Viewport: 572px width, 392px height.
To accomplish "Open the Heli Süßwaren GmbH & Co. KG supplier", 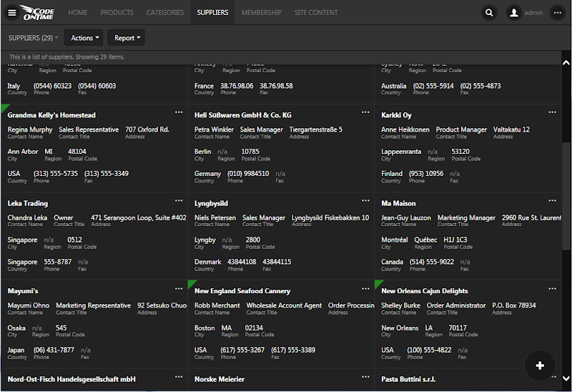I will 242,115.
